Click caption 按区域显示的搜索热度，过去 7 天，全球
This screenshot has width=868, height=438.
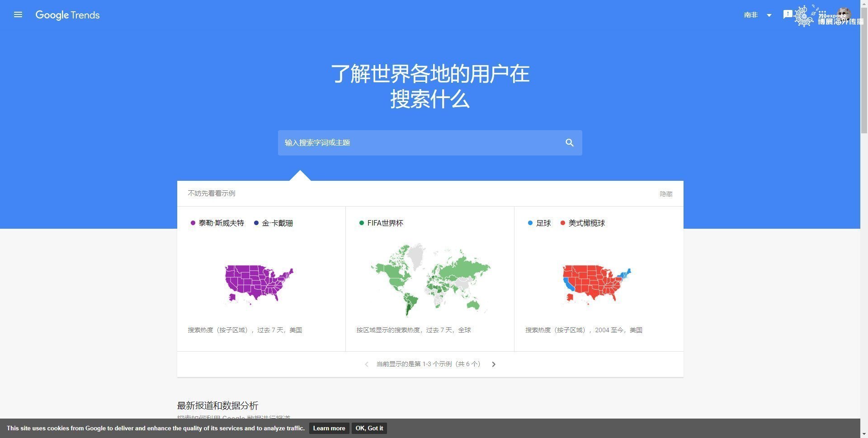[x=414, y=330]
